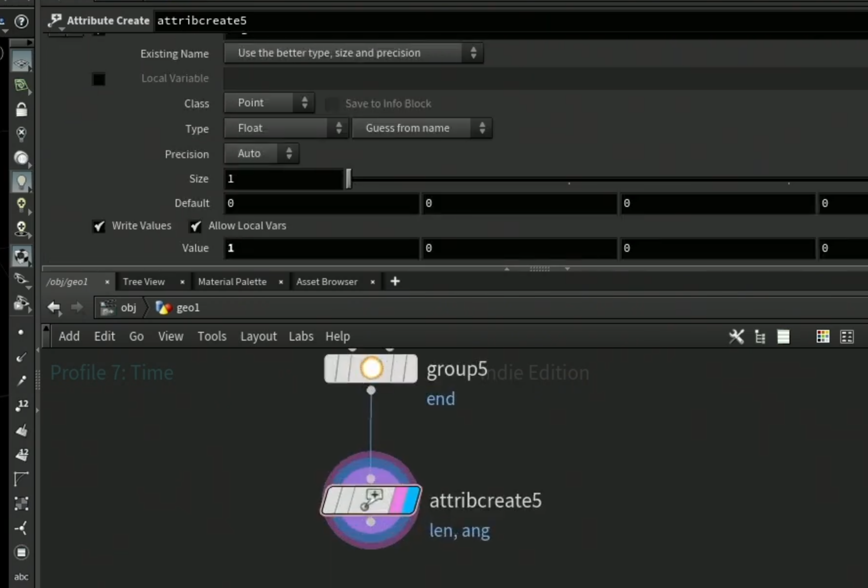The image size is (868, 588).
Task: Enable the Local Variable checkbox
Action: [99, 79]
